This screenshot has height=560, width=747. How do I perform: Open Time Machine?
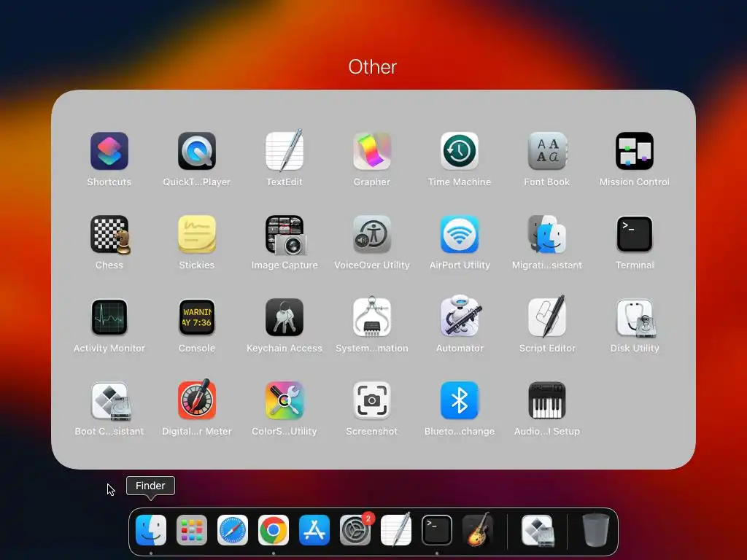click(x=460, y=152)
